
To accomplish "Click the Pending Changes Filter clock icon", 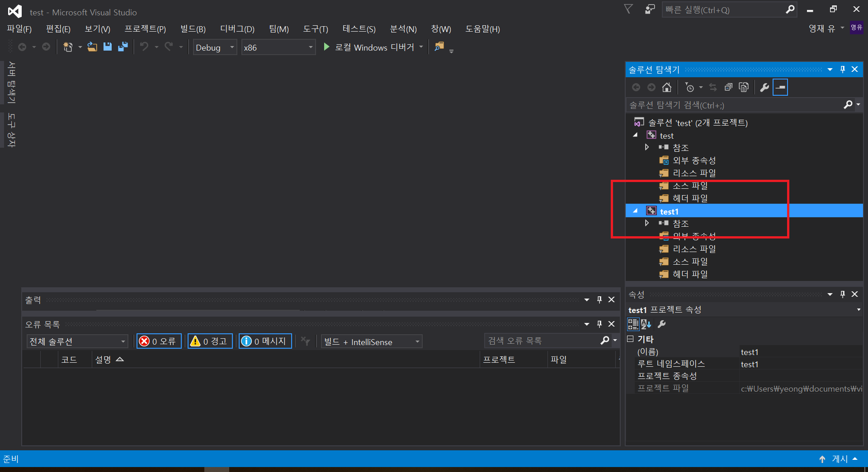I will [x=689, y=87].
